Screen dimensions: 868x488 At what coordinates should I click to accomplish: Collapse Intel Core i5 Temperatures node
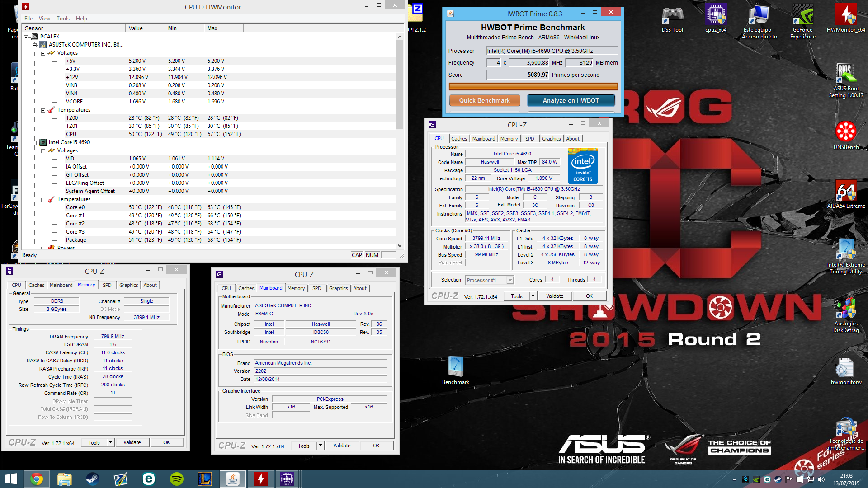point(43,199)
